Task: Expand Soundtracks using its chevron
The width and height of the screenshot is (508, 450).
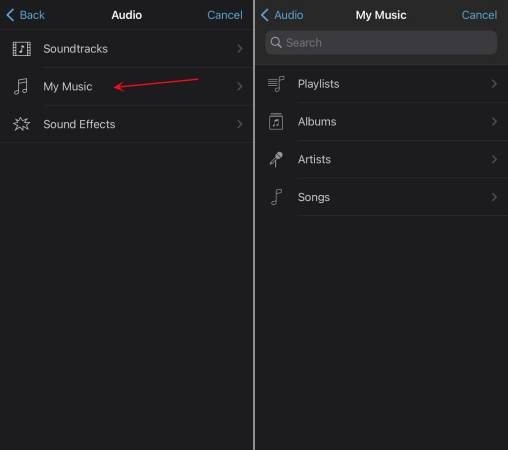Action: click(240, 49)
